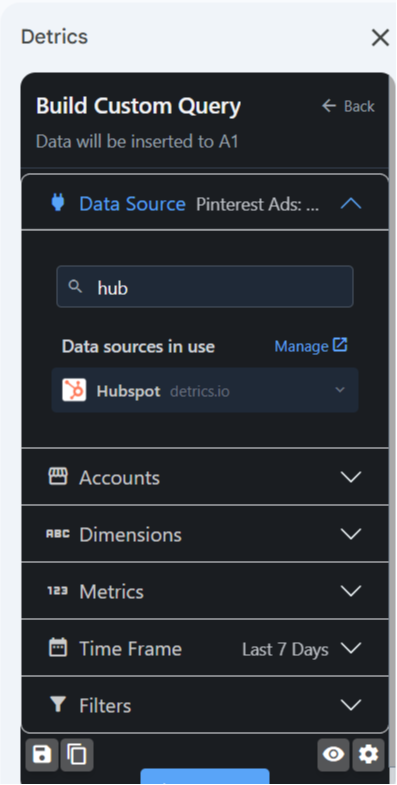Click the Pinterest Ads selected source text
Viewport: 397px width, 785px height.
coord(257,204)
